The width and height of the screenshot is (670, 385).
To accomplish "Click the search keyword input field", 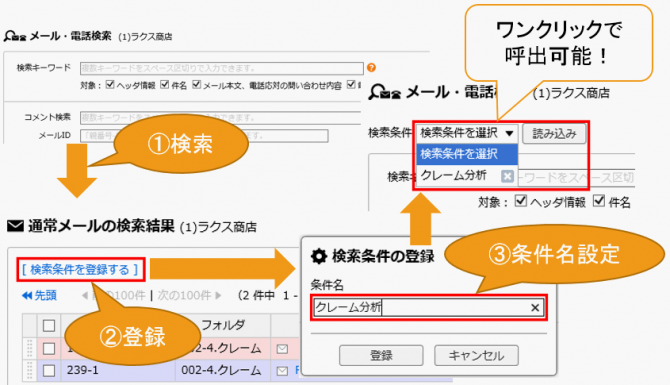I will point(222,68).
